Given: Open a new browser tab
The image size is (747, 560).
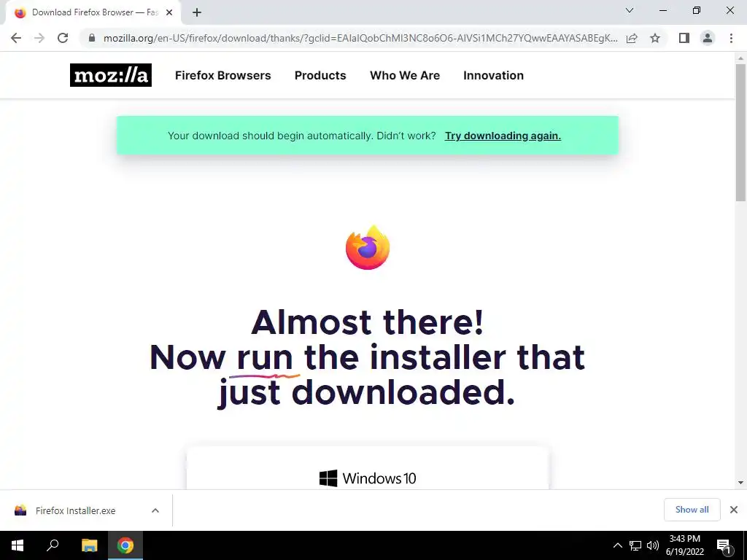Looking at the screenshot, I should (x=197, y=13).
